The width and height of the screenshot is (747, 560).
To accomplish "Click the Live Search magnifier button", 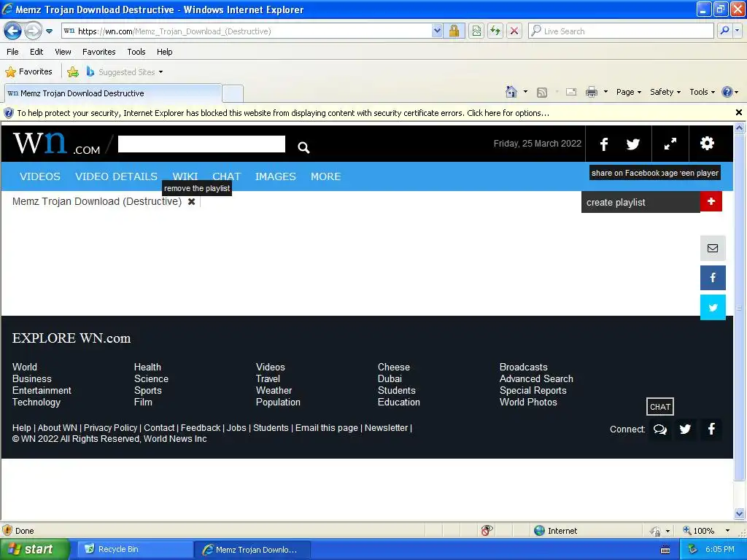I will coord(724,31).
